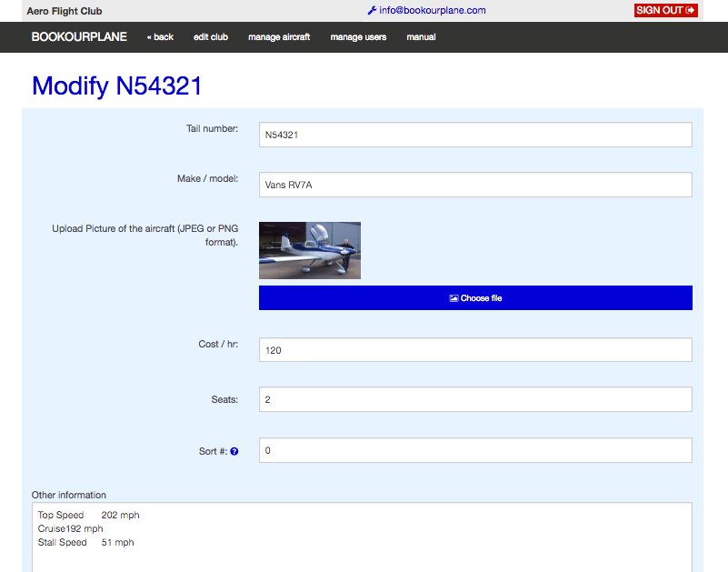Image resolution: width=728 pixels, height=572 pixels.
Task: Click the Sort # field showing 0
Action: (475, 450)
